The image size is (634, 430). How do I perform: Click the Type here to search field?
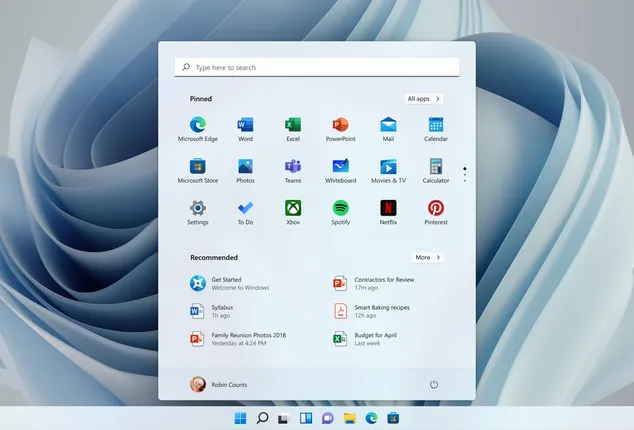click(316, 67)
